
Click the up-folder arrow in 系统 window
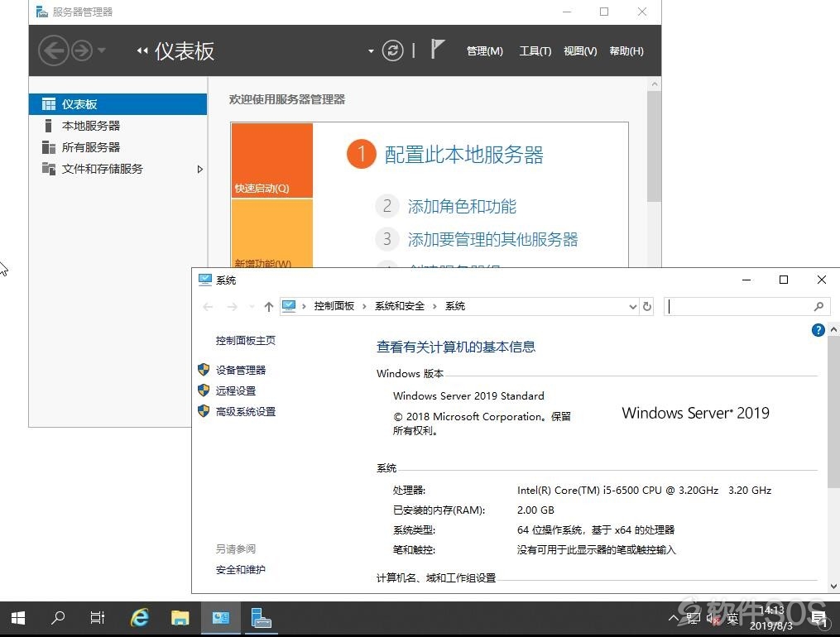coord(269,306)
